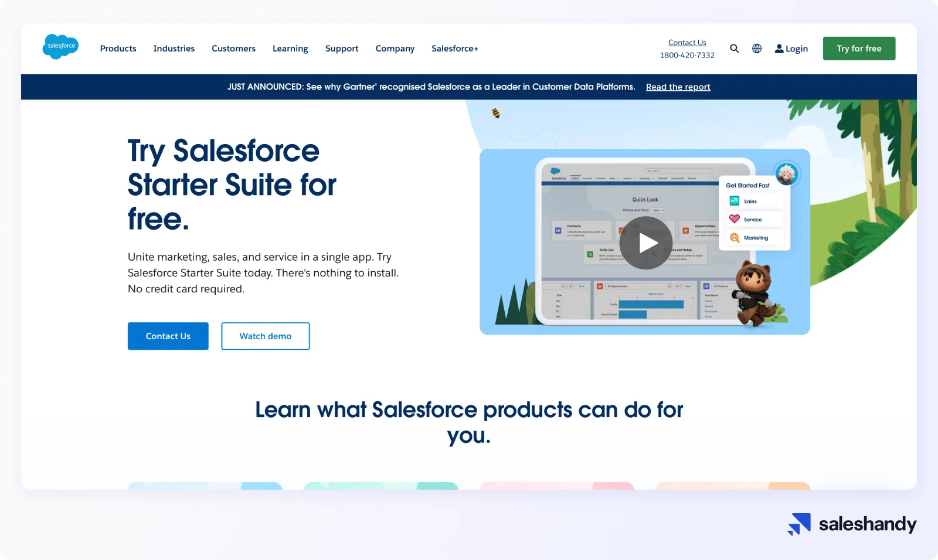The height and width of the screenshot is (560, 938).
Task: Expand the Industries navigation menu
Action: click(x=174, y=49)
